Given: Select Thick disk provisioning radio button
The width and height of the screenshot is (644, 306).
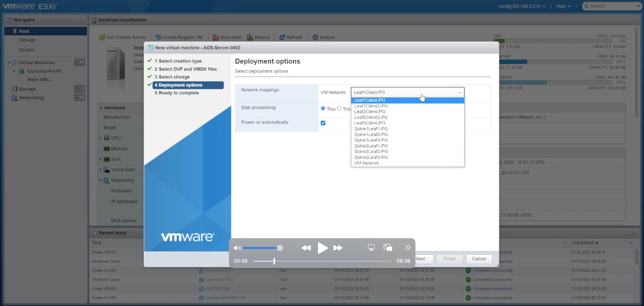Looking at the screenshot, I should point(339,109).
